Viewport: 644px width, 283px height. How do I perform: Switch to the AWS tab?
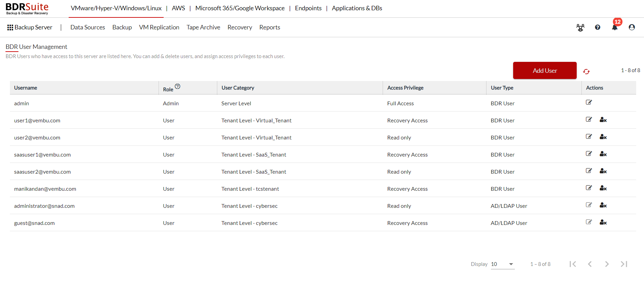click(x=178, y=8)
